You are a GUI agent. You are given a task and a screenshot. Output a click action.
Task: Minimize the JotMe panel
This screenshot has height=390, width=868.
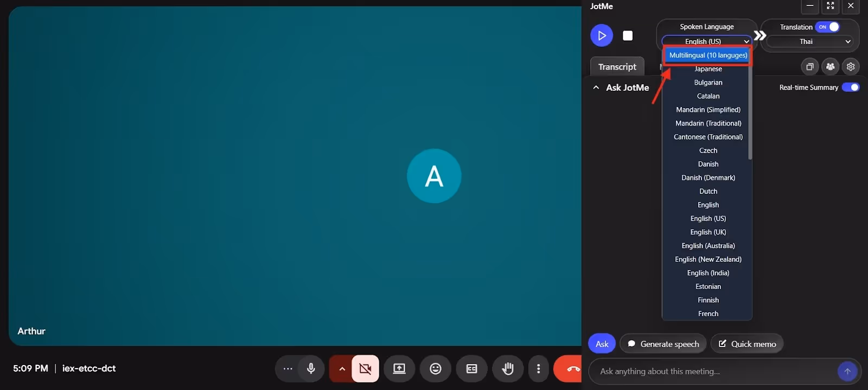[809, 6]
